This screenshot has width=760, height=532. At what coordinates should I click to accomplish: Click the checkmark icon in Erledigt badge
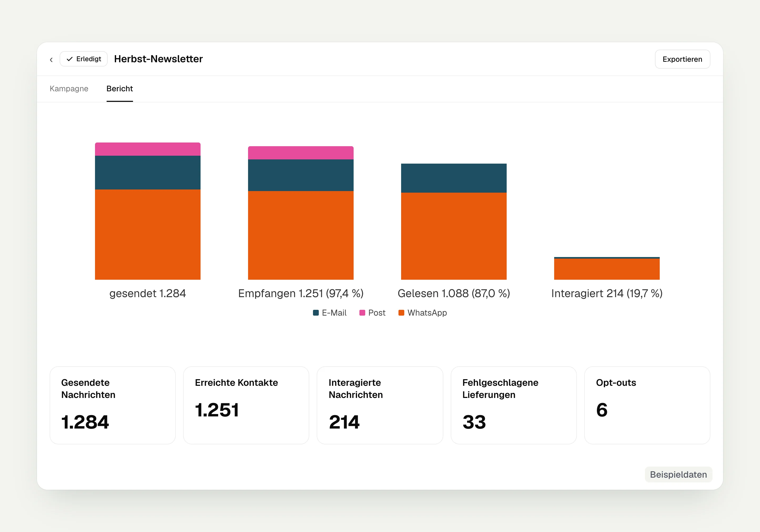tap(69, 59)
